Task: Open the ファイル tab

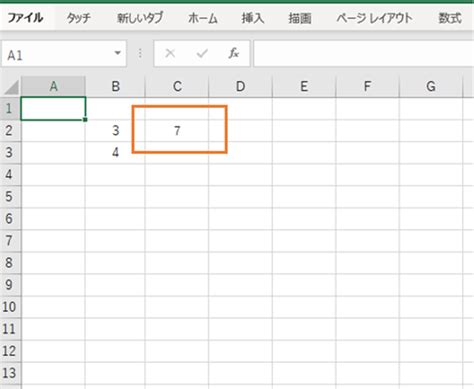Action: coord(25,18)
